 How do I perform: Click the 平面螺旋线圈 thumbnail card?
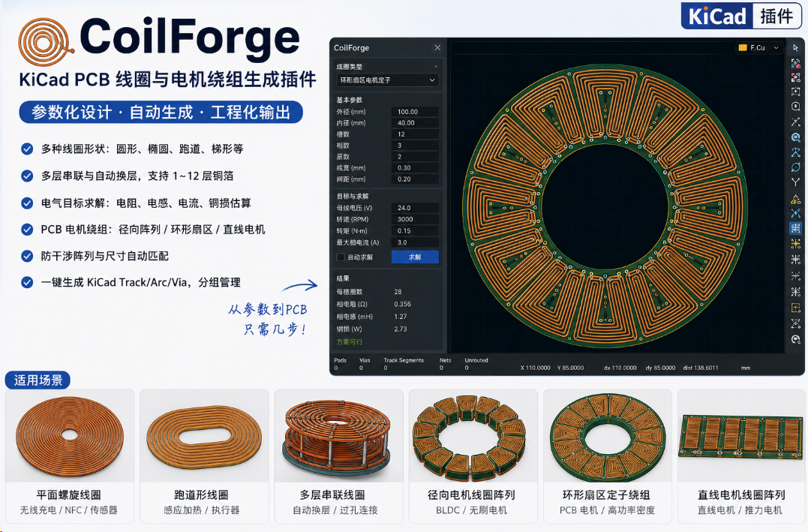point(70,456)
